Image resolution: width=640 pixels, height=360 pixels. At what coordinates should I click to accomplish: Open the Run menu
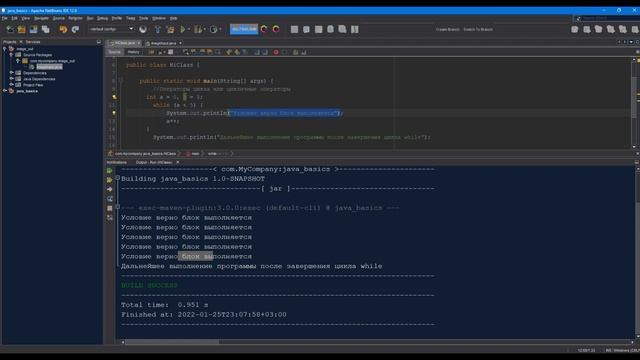90,18
